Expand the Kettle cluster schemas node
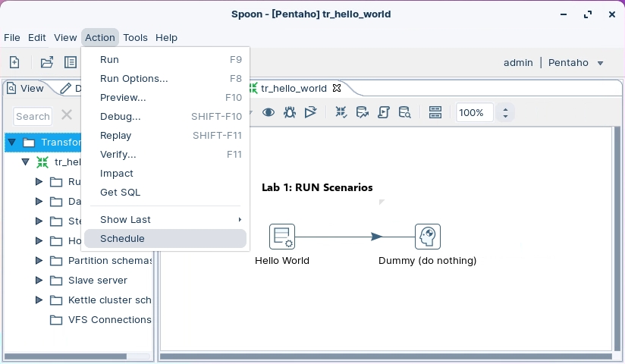The height and width of the screenshot is (364, 625). [x=39, y=300]
